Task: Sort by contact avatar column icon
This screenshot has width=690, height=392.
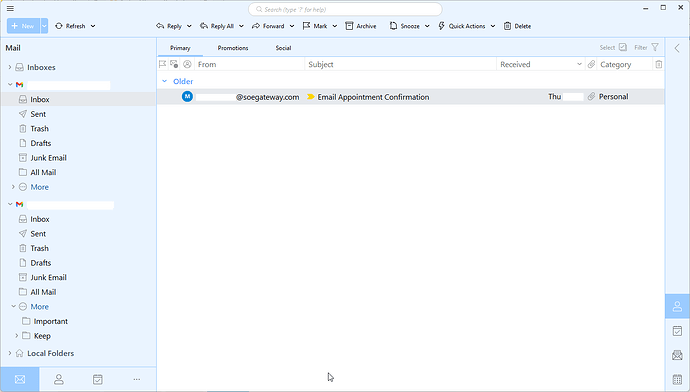Action: pos(187,64)
